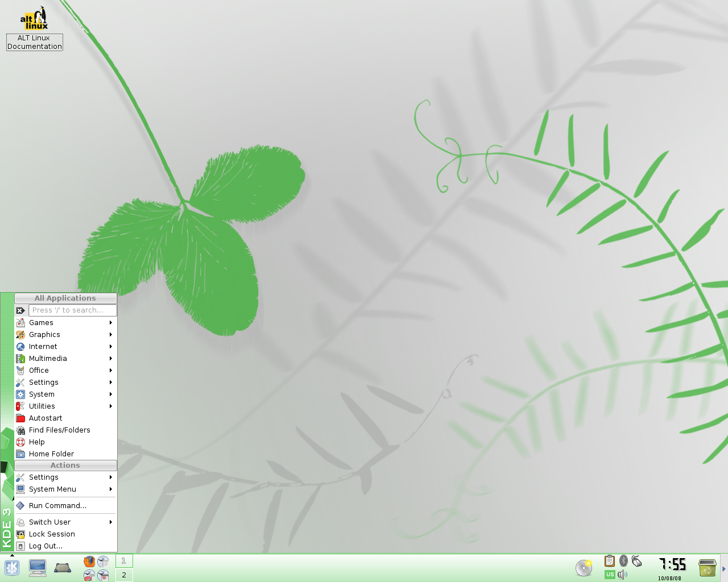Click Lock Session in the menu
The image size is (728, 582).
(x=65, y=534)
